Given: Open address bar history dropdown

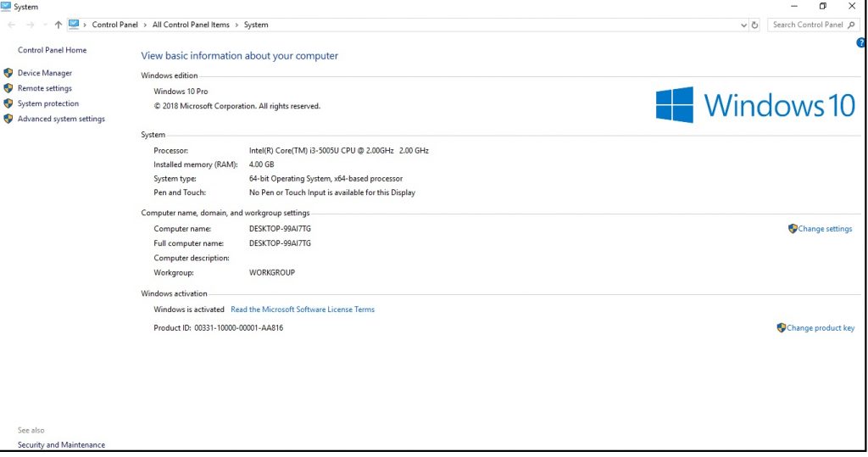Looking at the screenshot, I should click(743, 25).
